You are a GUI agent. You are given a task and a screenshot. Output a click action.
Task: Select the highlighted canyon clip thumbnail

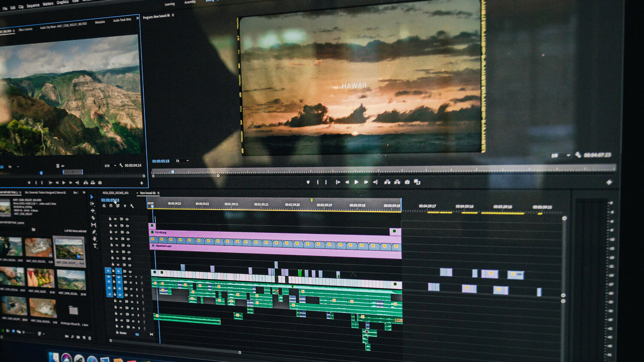69,250
